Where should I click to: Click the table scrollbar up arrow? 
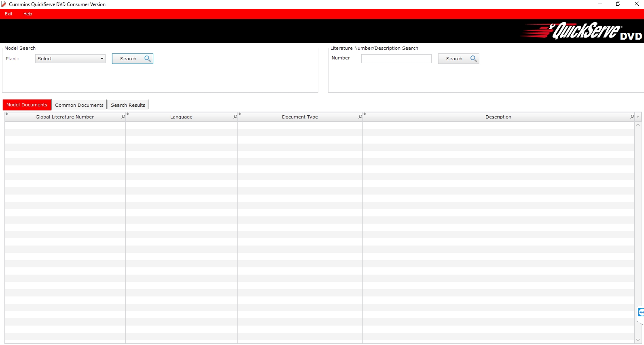(x=638, y=125)
